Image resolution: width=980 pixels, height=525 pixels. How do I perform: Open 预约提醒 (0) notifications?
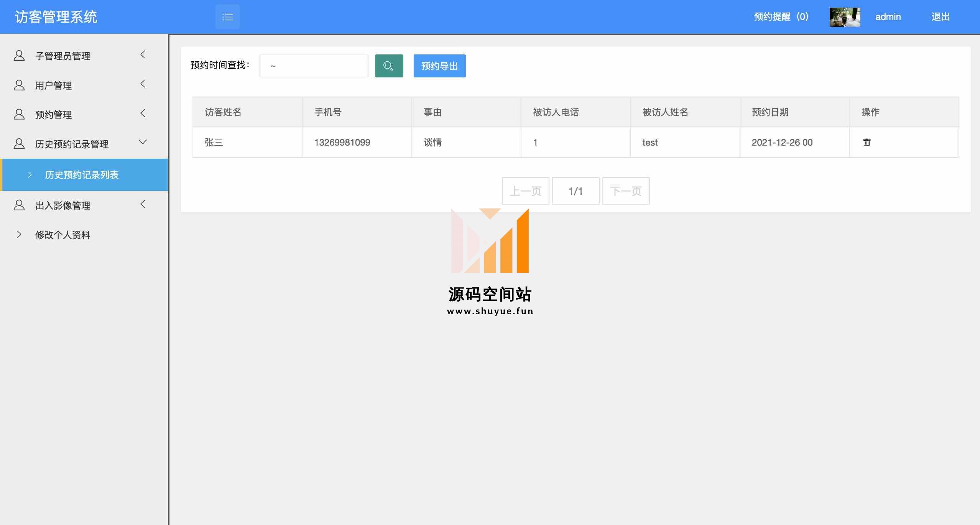781,17
